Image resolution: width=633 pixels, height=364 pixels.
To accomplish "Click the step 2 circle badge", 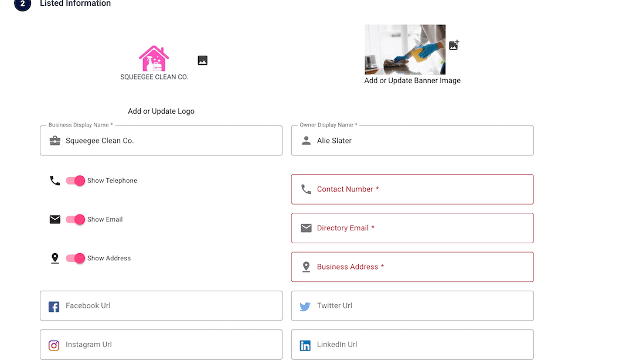I will point(23,4).
